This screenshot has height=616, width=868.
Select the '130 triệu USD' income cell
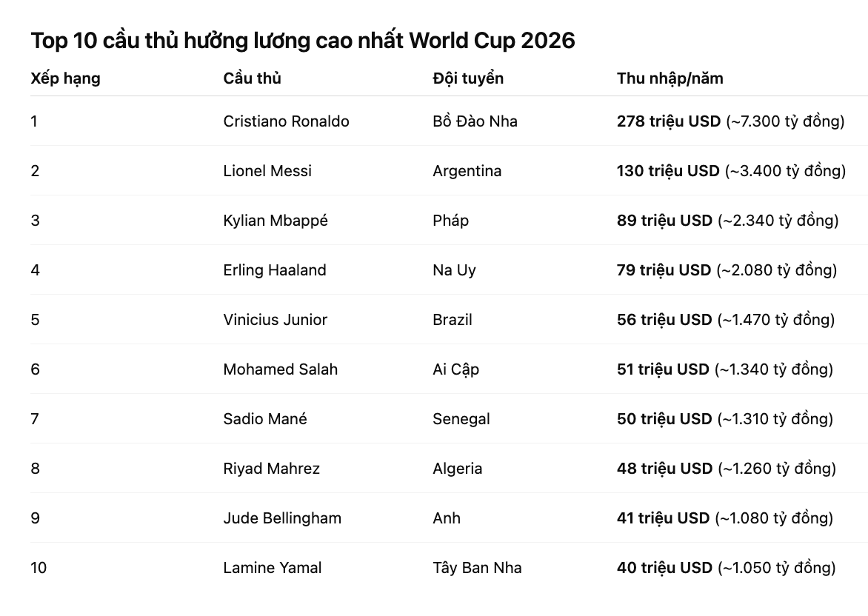point(668,171)
